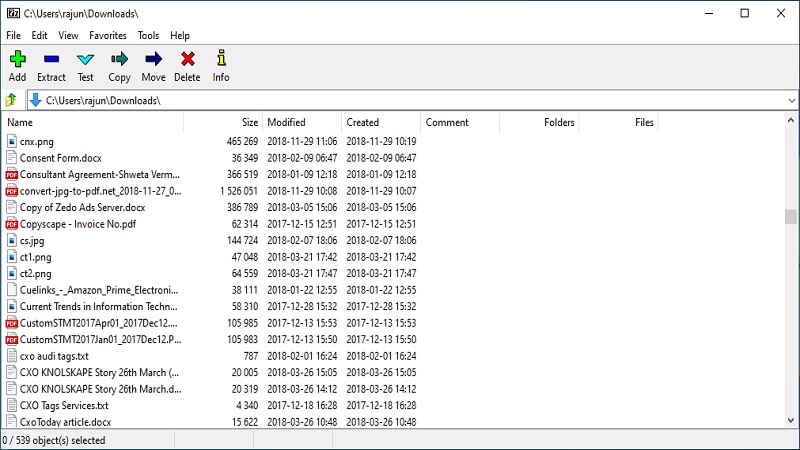Click the CXO Tags Services.txt icon
This screenshot has width=800, height=450.
[12, 405]
